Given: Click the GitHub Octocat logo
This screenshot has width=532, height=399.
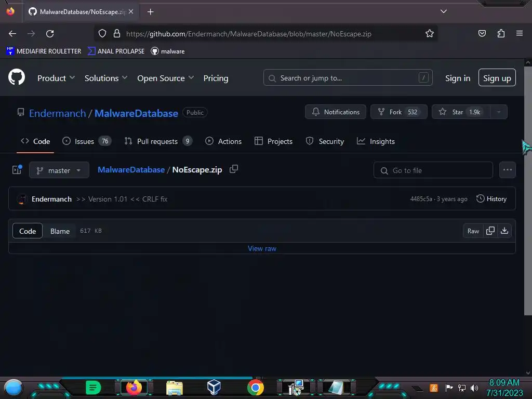Looking at the screenshot, I should pos(16,77).
